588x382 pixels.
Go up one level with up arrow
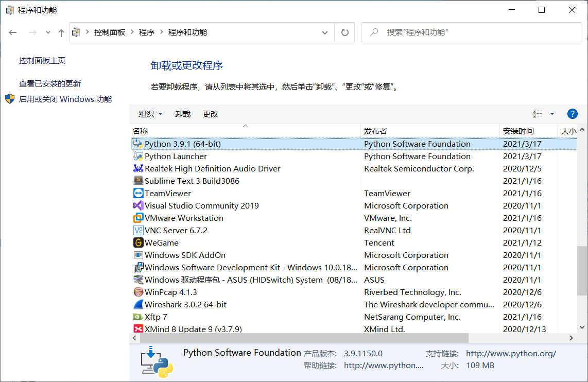point(61,32)
